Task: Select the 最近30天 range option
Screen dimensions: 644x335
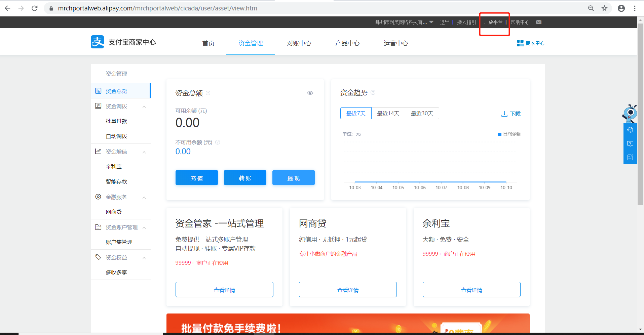Action: (x=422, y=114)
